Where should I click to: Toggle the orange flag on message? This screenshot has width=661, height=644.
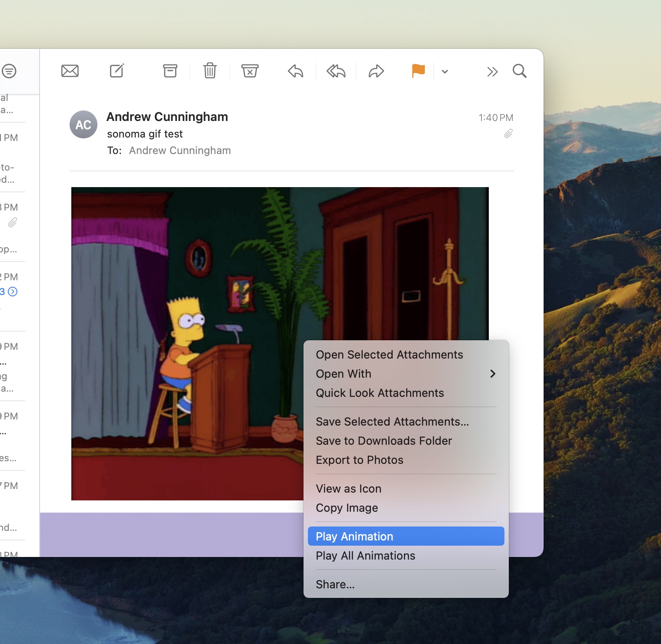click(418, 70)
